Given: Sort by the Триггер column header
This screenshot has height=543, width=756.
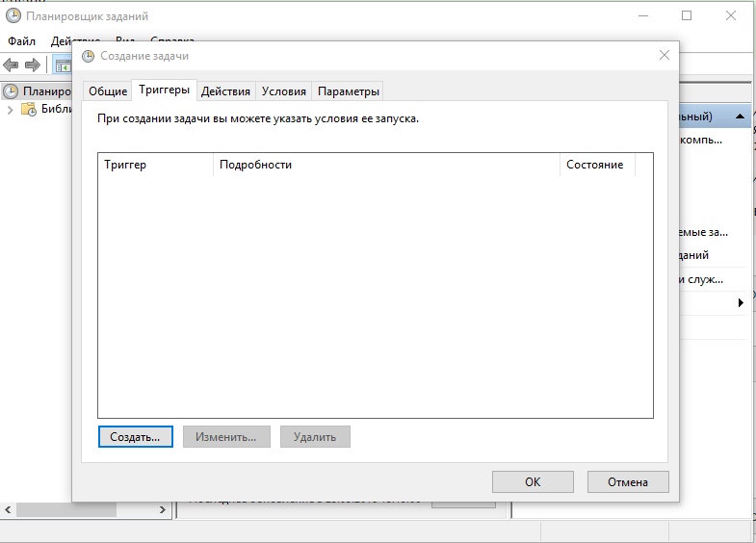Looking at the screenshot, I should (155, 165).
